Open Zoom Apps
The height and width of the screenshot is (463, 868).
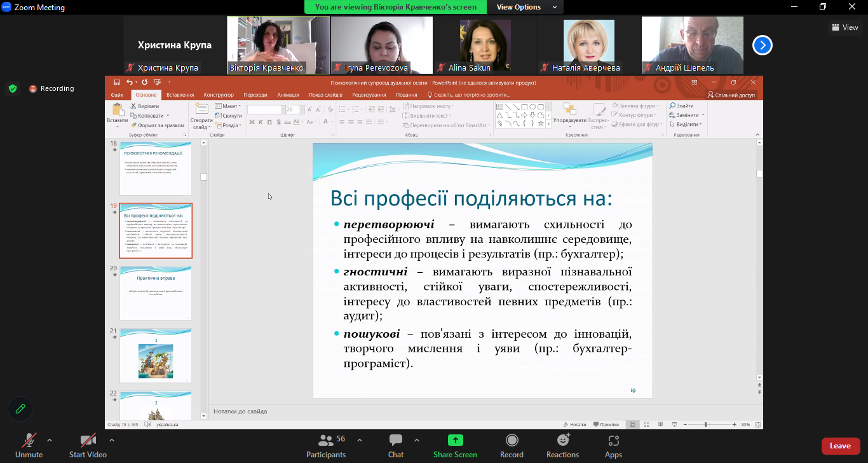613,445
